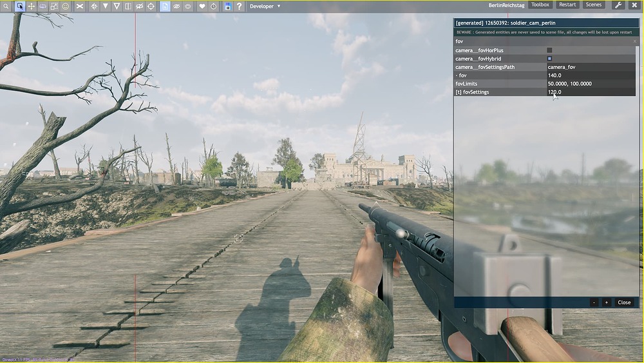Open the Toolbox panel
This screenshot has height=363, width=644.
click(540, 5)
